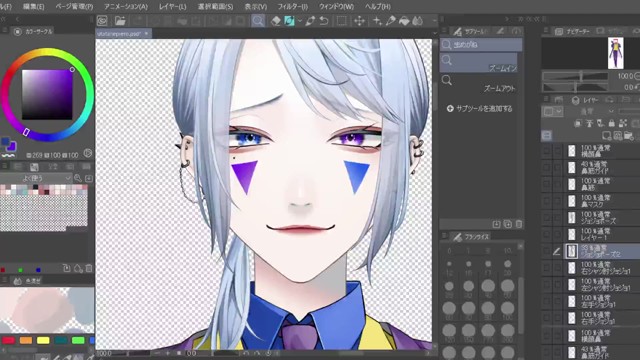Toggle visibility of 鼻マスク layer
The width and height of the screenshot is (640, 360).
click(x=546, y=201)
